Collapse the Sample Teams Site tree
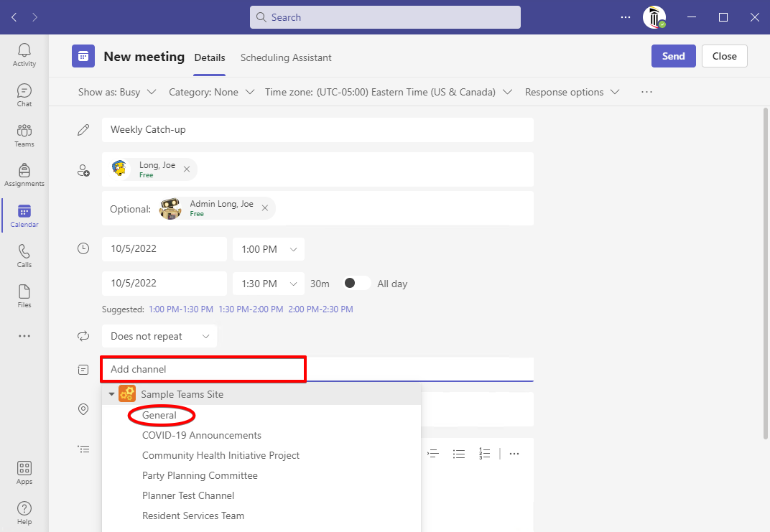 [x=111, y=394]
